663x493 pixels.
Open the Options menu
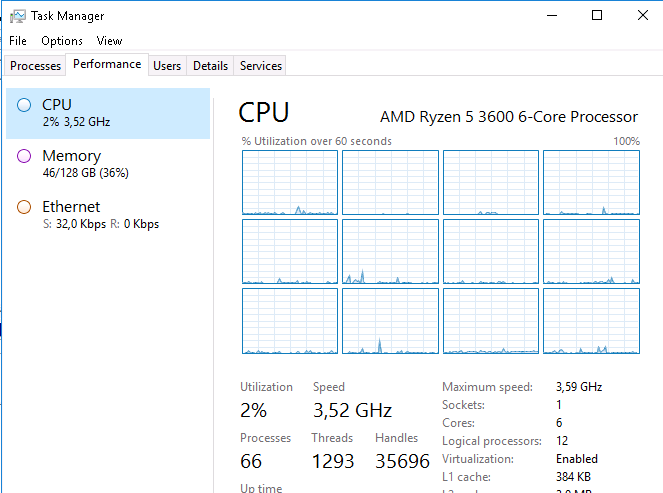[x=62, y=41]
